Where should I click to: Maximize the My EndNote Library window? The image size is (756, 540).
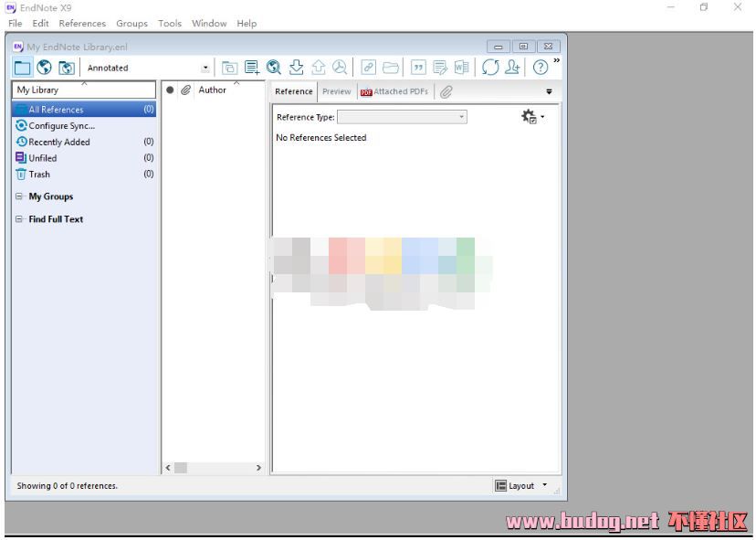pos(523,47)
